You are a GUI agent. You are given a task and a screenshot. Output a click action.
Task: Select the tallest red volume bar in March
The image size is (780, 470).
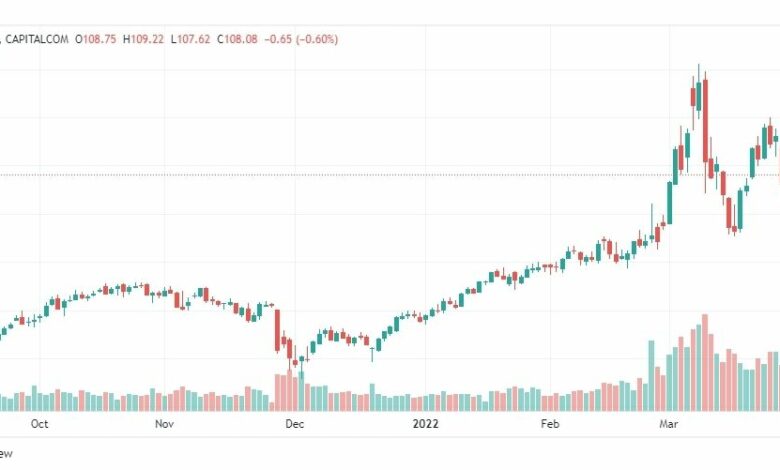[705, 363]
